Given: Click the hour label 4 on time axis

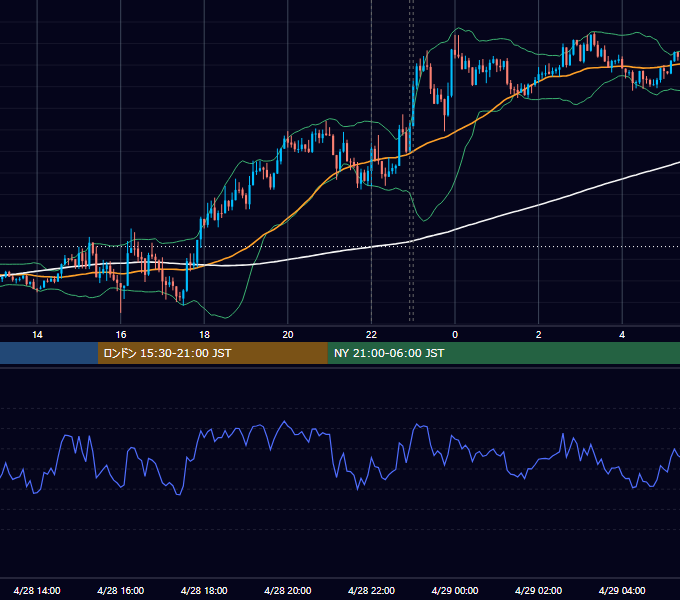Looking at the screenshot, I should pos(622,335).
